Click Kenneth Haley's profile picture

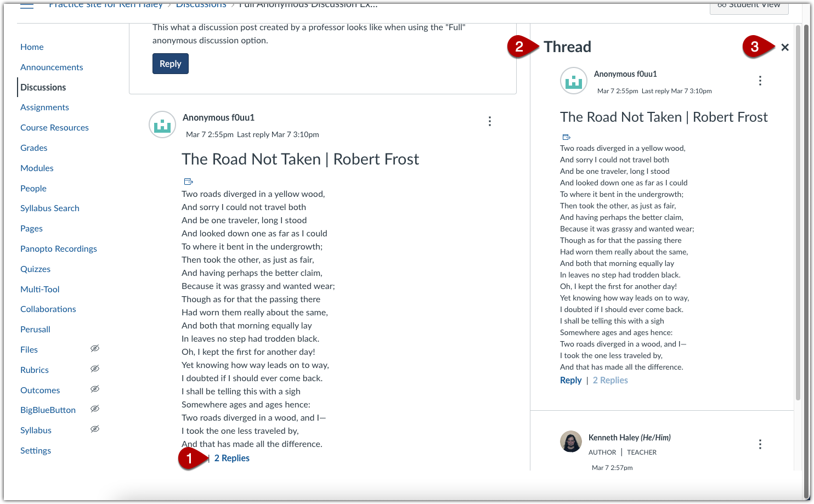[x=571, y=441]
